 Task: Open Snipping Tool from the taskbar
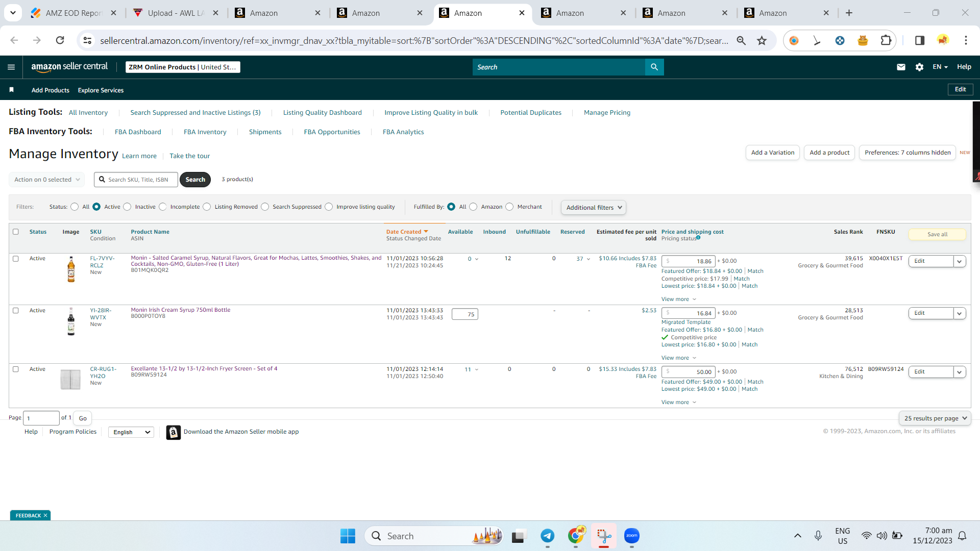(604, 536)
